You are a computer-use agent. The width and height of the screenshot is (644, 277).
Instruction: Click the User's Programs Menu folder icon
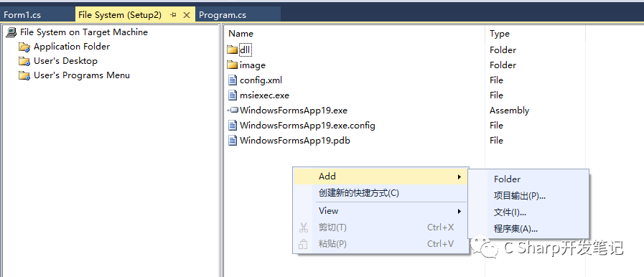point(24,76)
